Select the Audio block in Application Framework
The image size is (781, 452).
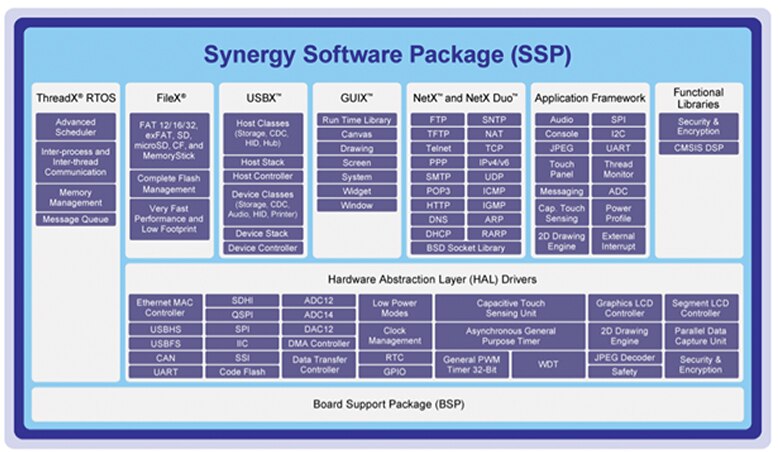[x=562, y=120]
